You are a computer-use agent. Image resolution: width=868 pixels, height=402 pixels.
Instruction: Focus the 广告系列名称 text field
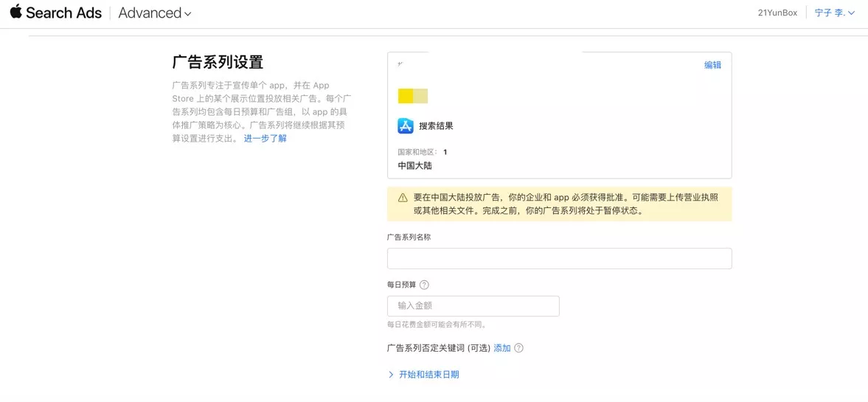coord(559,258)
